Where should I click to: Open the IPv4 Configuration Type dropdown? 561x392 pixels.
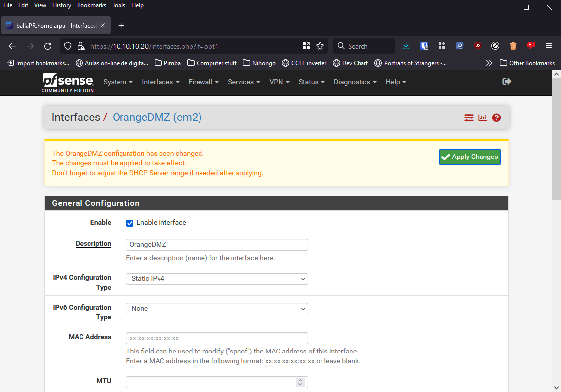pos(217,279)
